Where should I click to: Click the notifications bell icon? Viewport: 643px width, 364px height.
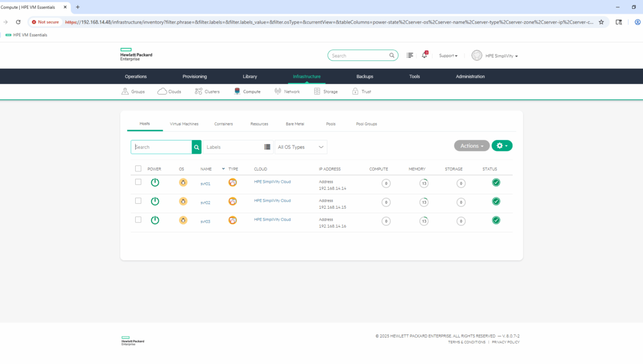[x=424, y=55]
